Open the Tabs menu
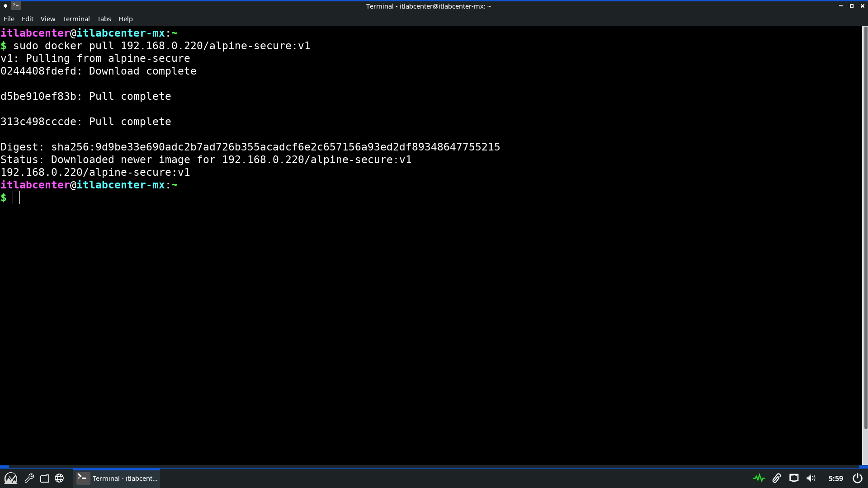The height and width of the screenshot is (488, 868). [x=104, y=19]
